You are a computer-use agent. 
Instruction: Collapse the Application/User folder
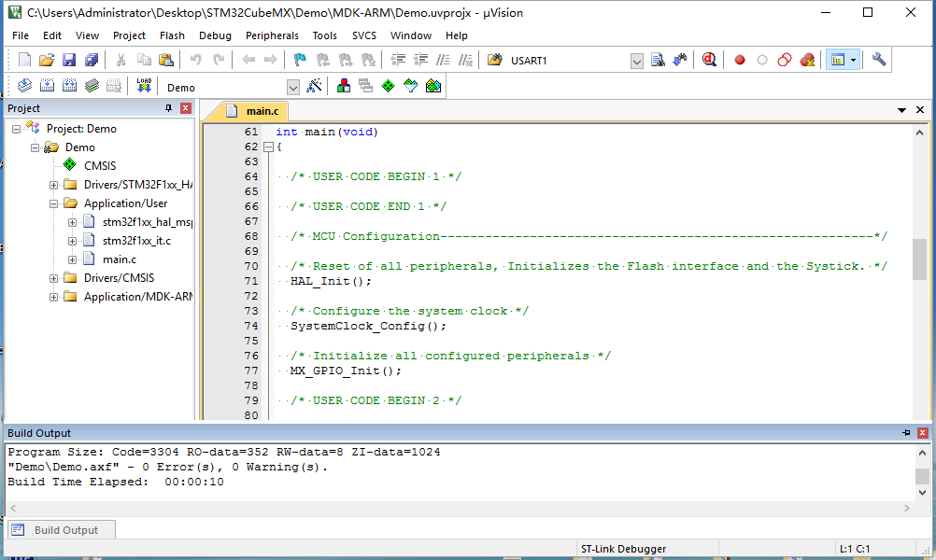click(x=53, y=203)
